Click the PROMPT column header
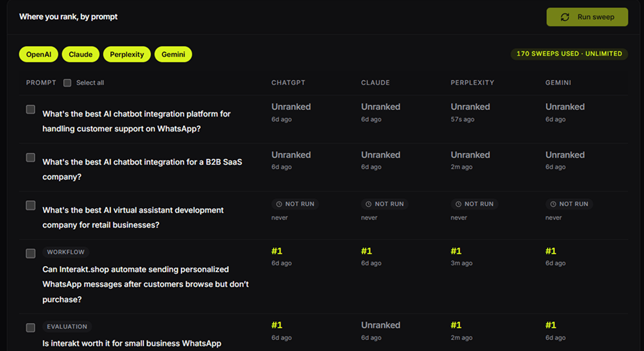644x351 pixels. [41, 82]
